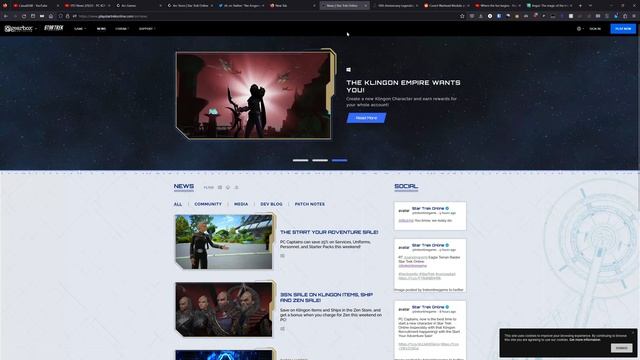This screenshot has width=640, height=360.
Task: Click the browser home icon
Action: click(51, 16)
